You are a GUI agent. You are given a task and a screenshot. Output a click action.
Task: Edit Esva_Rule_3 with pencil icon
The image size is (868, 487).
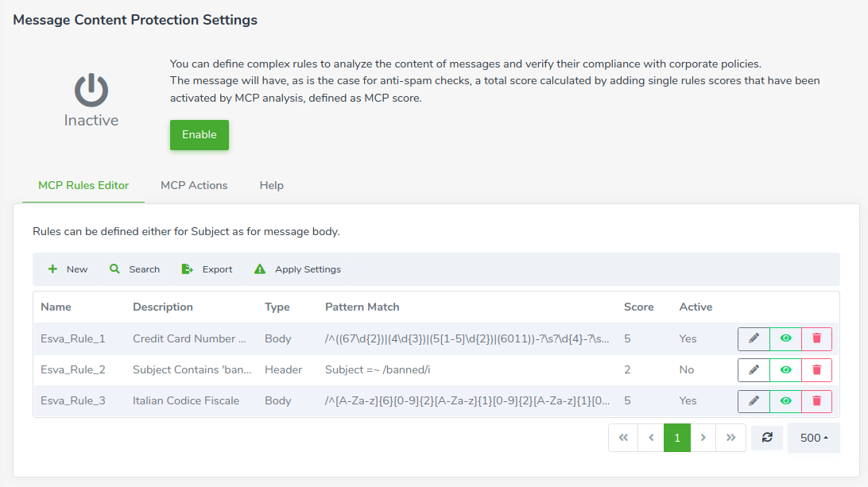click(x=754, y=400)
